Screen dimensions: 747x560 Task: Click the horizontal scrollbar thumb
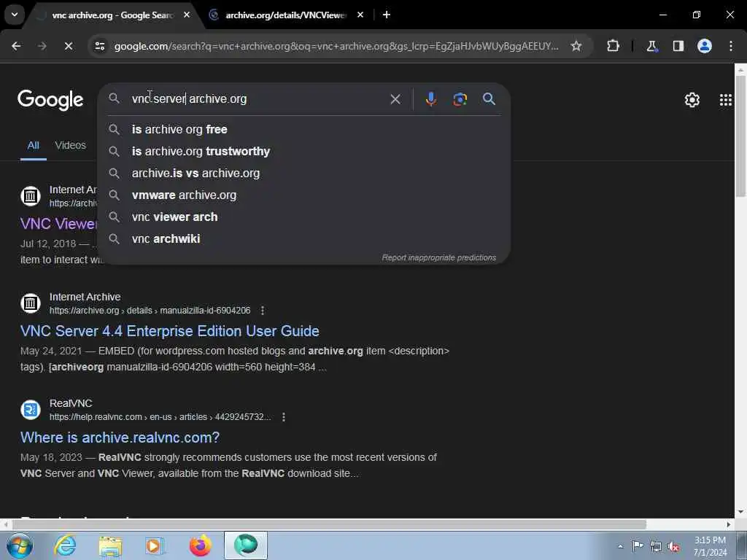point(330,525)
